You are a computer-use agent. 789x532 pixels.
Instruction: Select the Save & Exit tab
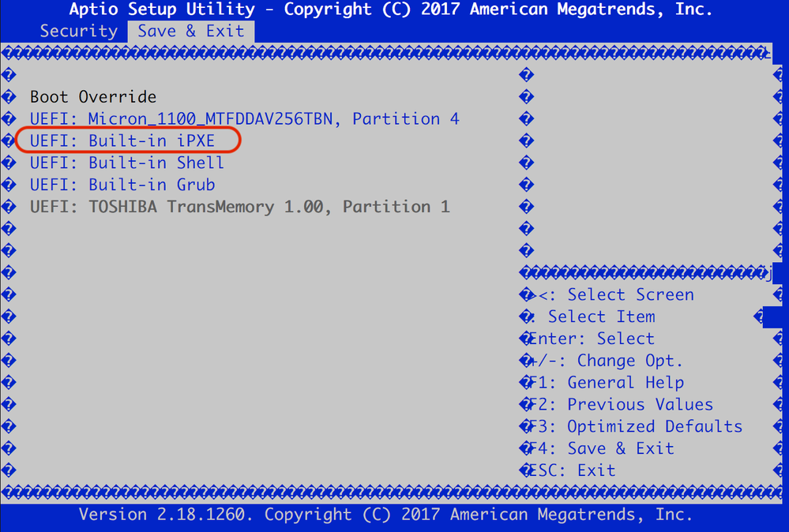[191, 31]
